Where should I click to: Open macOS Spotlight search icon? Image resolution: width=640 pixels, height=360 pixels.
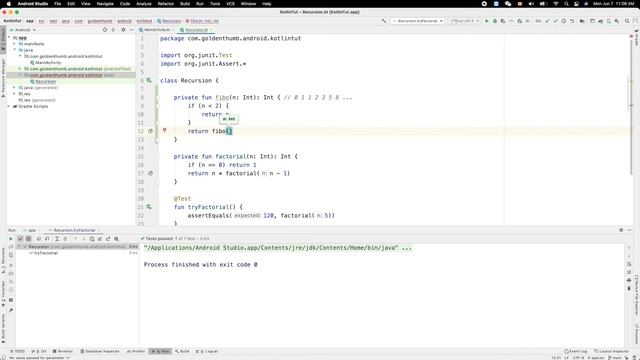tap(566, 4)
